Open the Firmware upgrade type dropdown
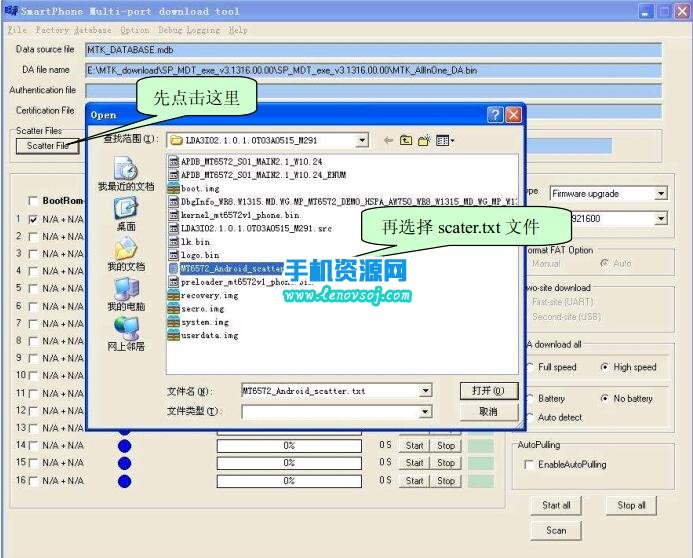Image resolution: width=693 pixels, height=558 pixels. (661, 194)
